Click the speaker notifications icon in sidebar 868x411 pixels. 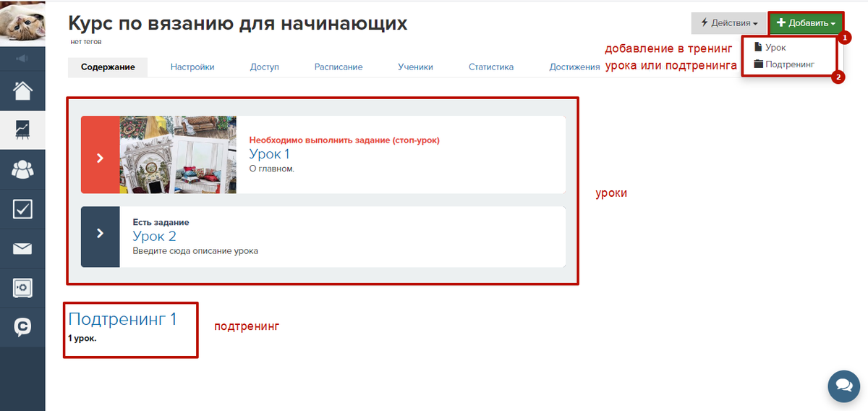(22, 59)
